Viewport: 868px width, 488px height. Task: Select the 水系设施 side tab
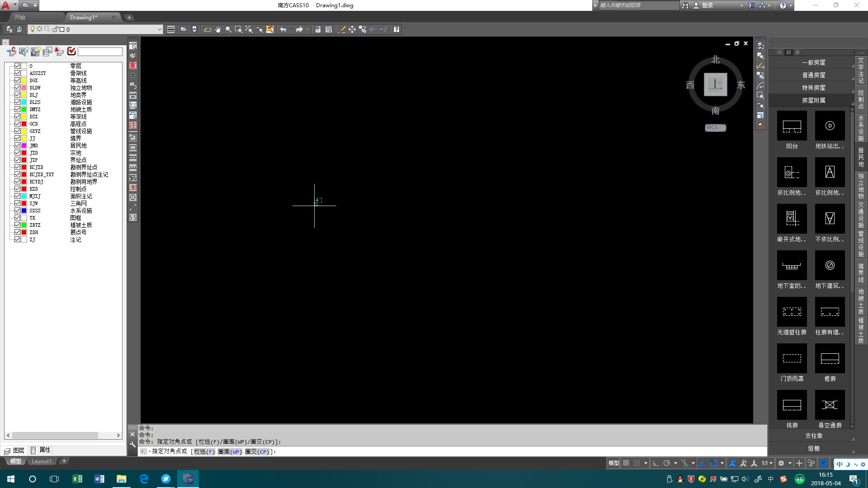click(861, 128)
